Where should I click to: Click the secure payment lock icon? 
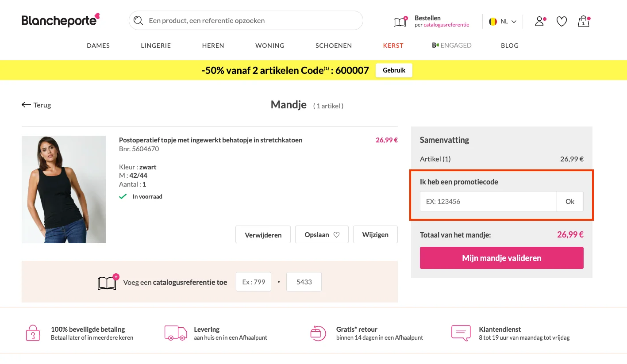point(32,333)
